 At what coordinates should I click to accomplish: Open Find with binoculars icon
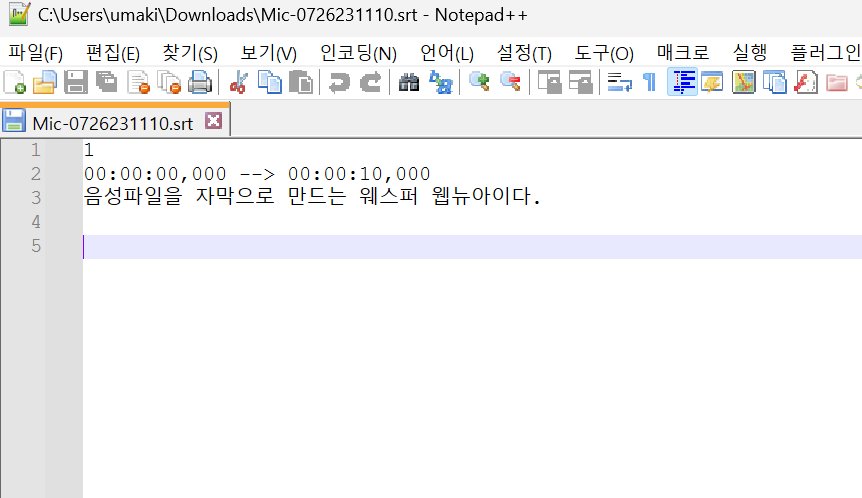(409, 82)
